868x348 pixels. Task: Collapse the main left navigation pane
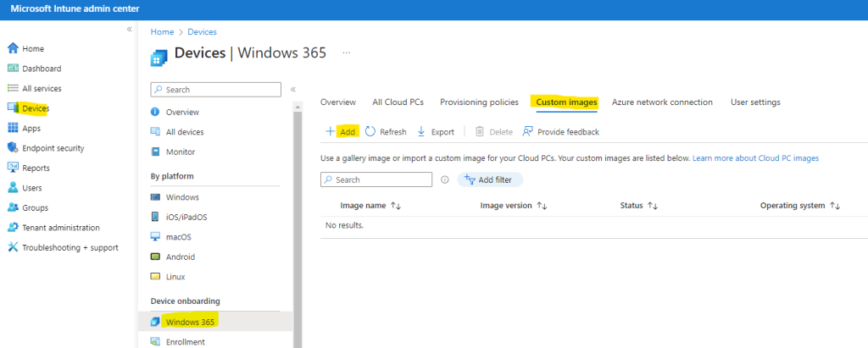click(129, 29)
